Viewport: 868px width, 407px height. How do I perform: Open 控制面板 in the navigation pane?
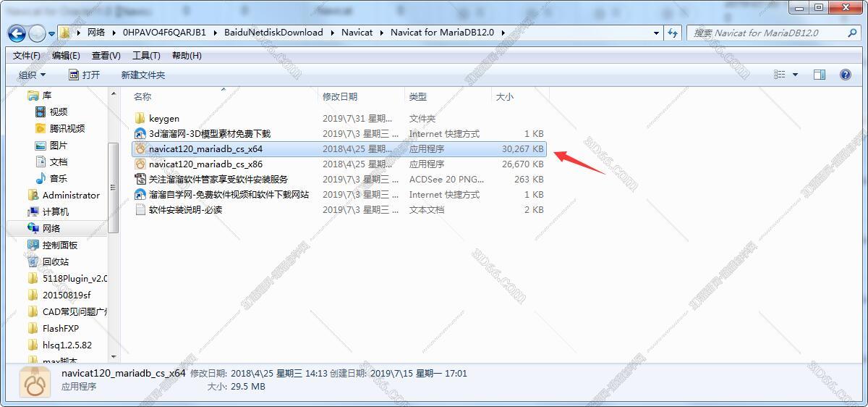(60, 245)
